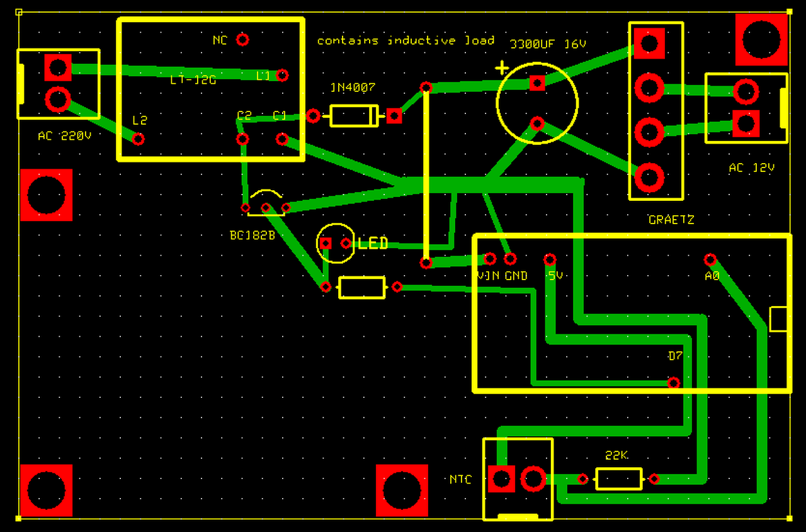This screenshot has width=806, height=532.
Task: Select the unlabeled resistor body below the LED
Action: [x=361, y=287]
